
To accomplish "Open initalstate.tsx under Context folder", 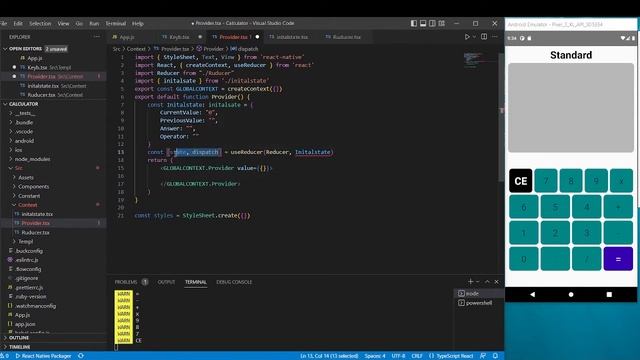I will (x=37, y=214).
